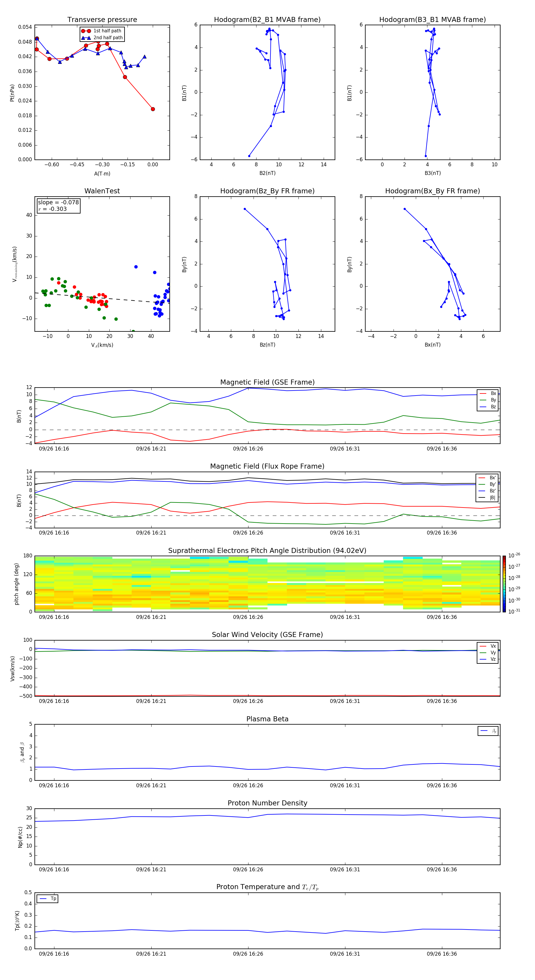Screen dimensions: 535x980
Task: Click "Hodogram(Bx_By FR frame)" title
Action: point(432,191)
